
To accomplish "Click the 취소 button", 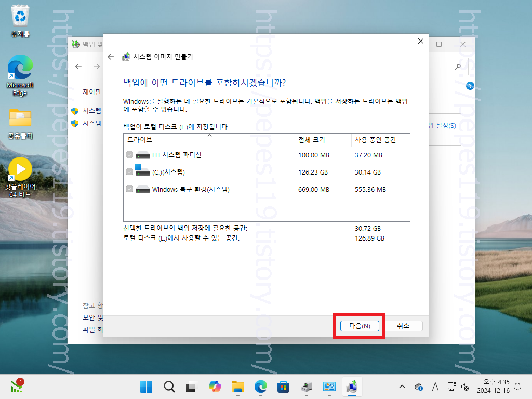I will (403, 326).
